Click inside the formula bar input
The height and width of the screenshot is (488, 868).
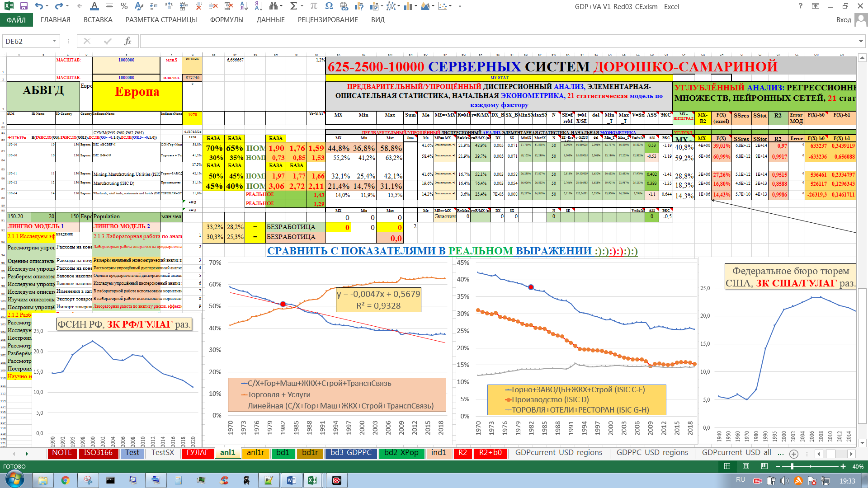[x=452, y=41]
